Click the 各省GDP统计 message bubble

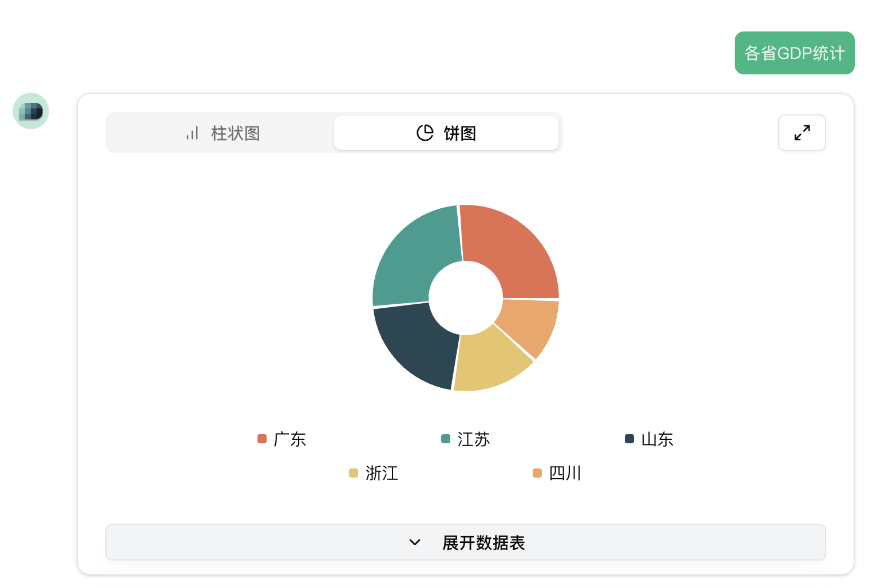coord(794,53)
